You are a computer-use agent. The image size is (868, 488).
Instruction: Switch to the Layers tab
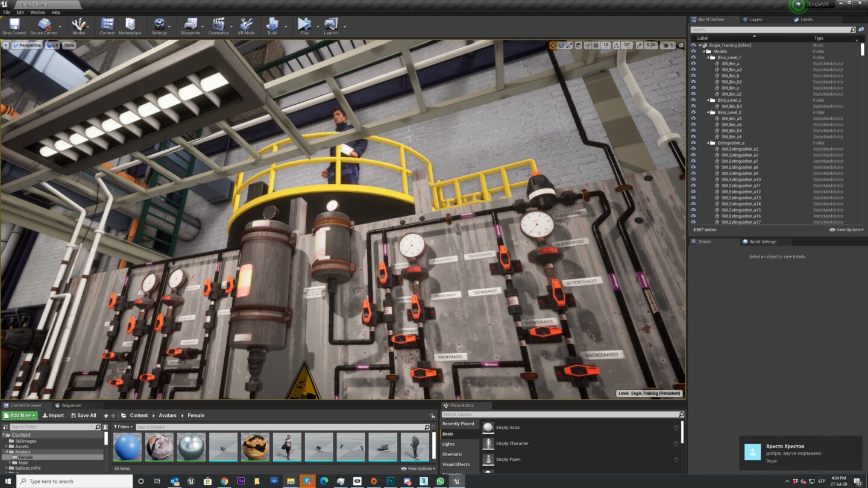click(756, 19)
